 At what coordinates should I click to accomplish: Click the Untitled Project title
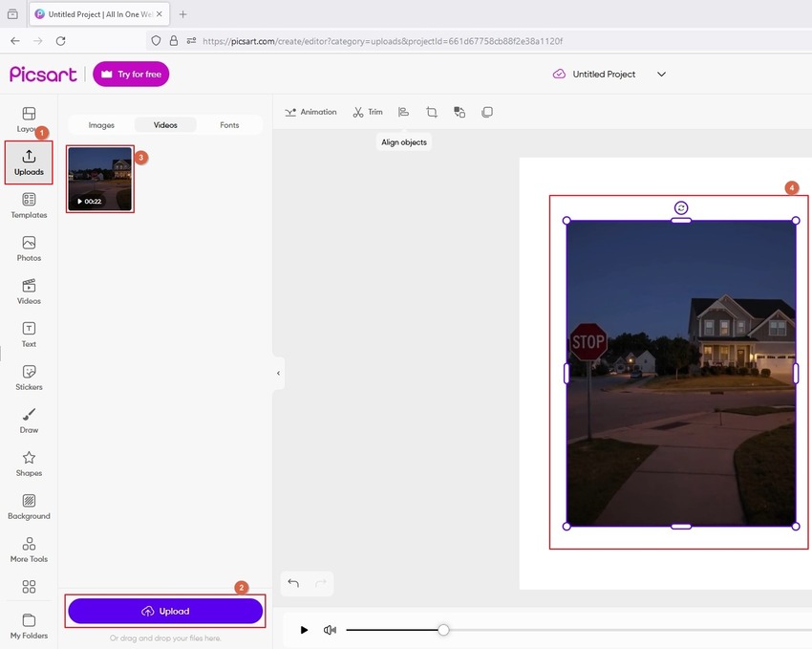tap(604, 74)
